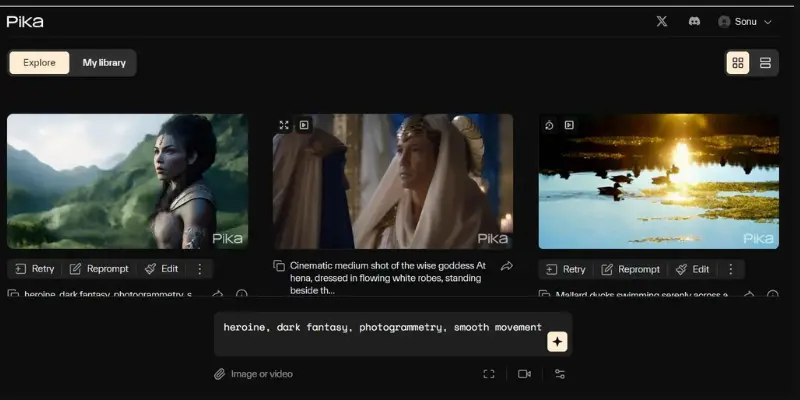Viewport: 800px width, 400px height.
Task: Open the goddess Athena video thumbnail
Action: [393, 181]
